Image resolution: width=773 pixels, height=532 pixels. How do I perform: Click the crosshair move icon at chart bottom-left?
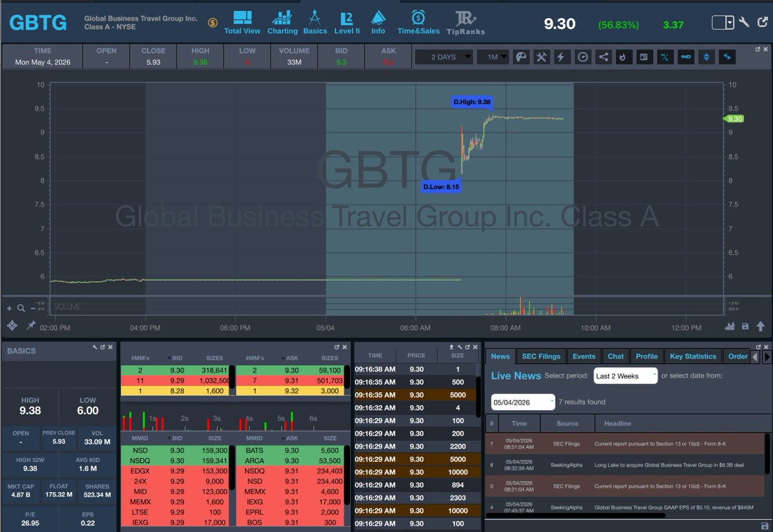(12, 326)
